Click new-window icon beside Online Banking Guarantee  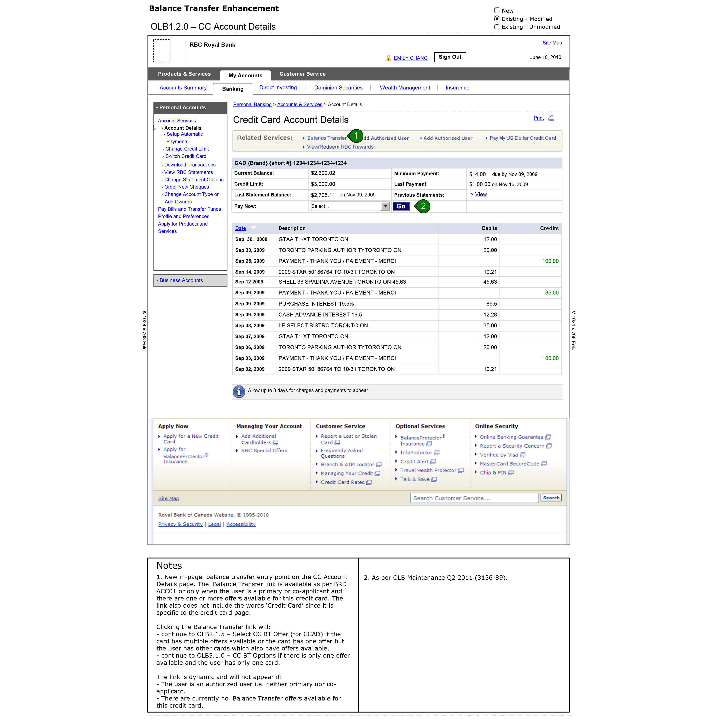pyautogui.click(x=548, y=437)
